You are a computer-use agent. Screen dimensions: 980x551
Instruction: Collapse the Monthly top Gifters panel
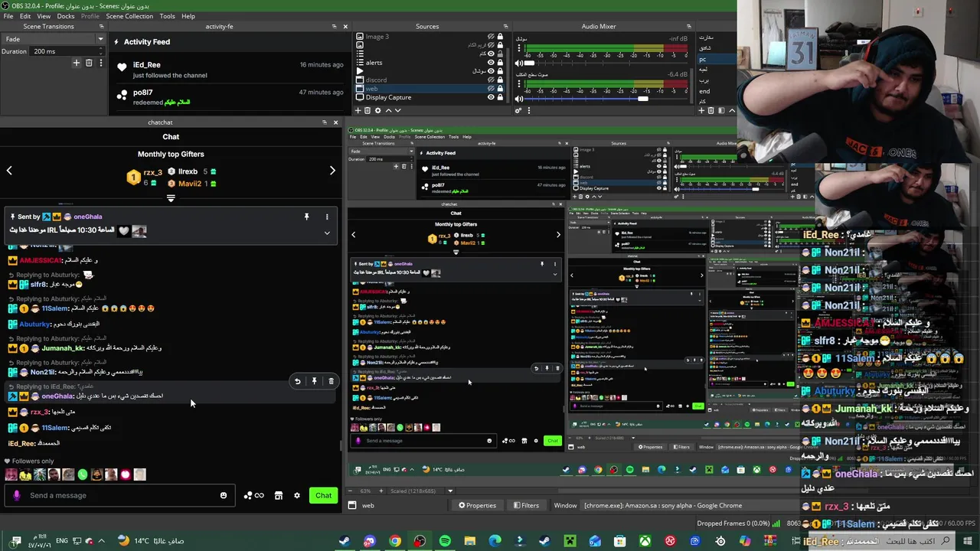171,198
